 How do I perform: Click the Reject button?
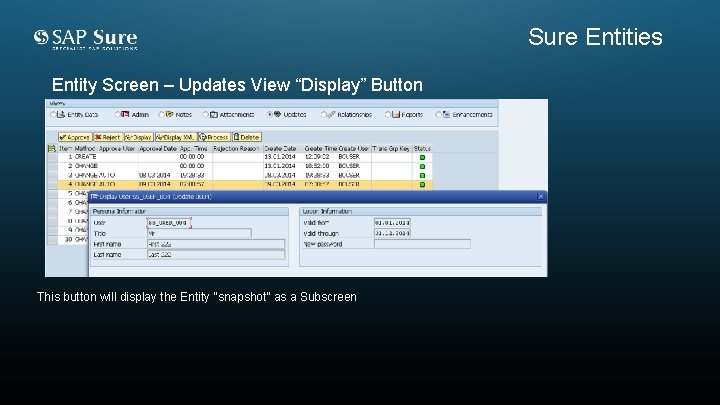pyautogui.click(x=108, y=137)
